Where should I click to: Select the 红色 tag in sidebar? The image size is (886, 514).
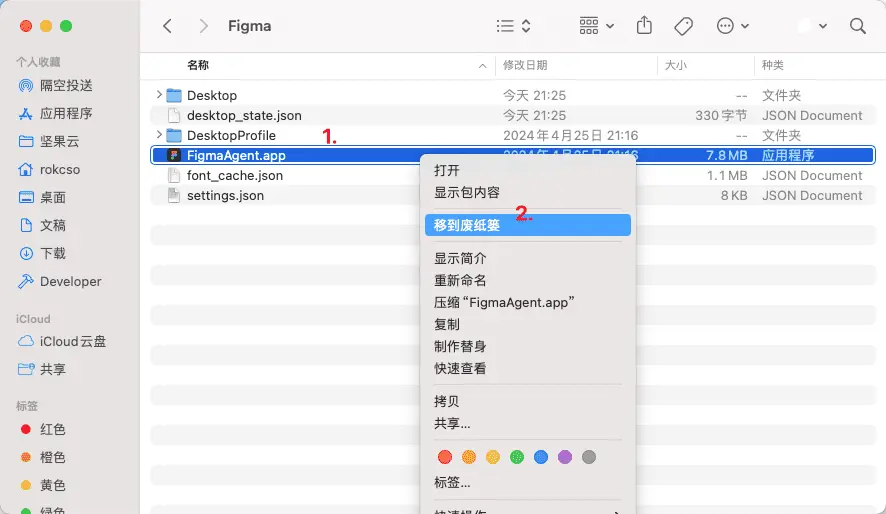[x=42, y=429]
